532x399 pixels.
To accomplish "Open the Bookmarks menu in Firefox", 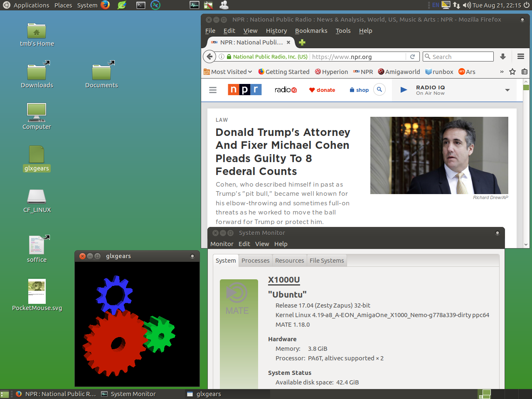I will 311,31.
